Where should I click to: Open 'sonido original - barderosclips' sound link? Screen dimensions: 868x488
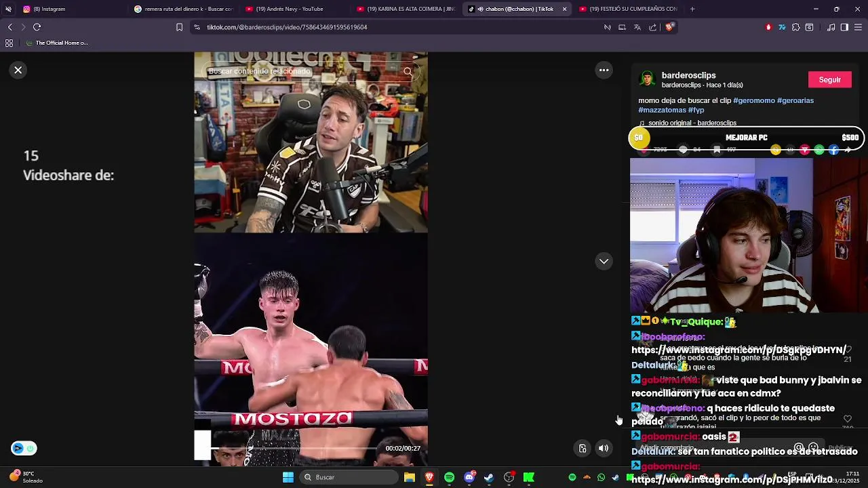[692, 123]
